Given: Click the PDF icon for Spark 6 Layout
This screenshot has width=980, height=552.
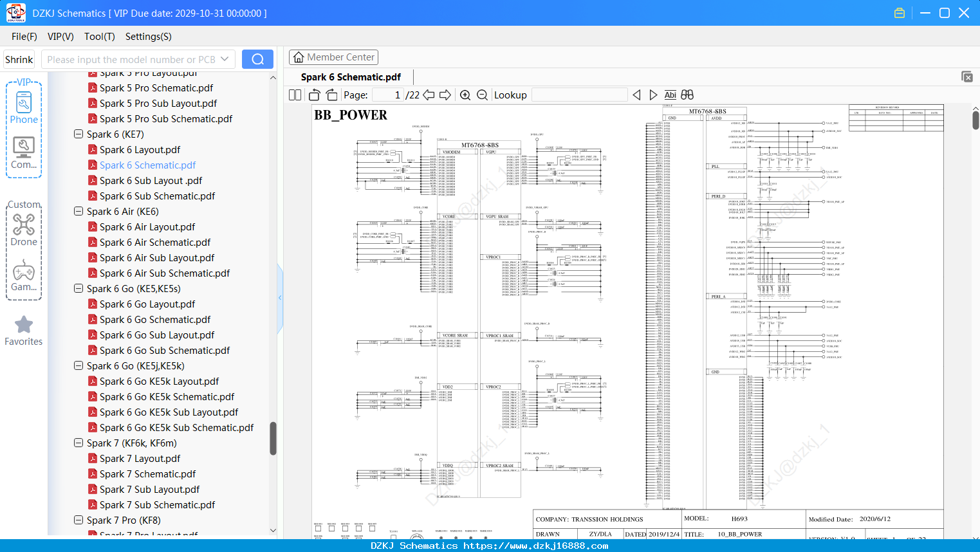Looking at the screenshot, I should coord(93,150).
